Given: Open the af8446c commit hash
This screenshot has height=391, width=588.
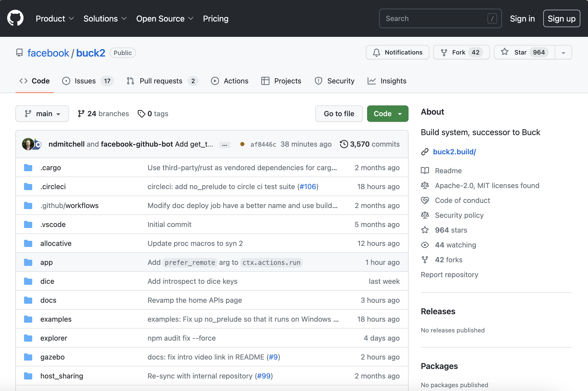Looking at the screenshot, I should [x=263, y=144].
